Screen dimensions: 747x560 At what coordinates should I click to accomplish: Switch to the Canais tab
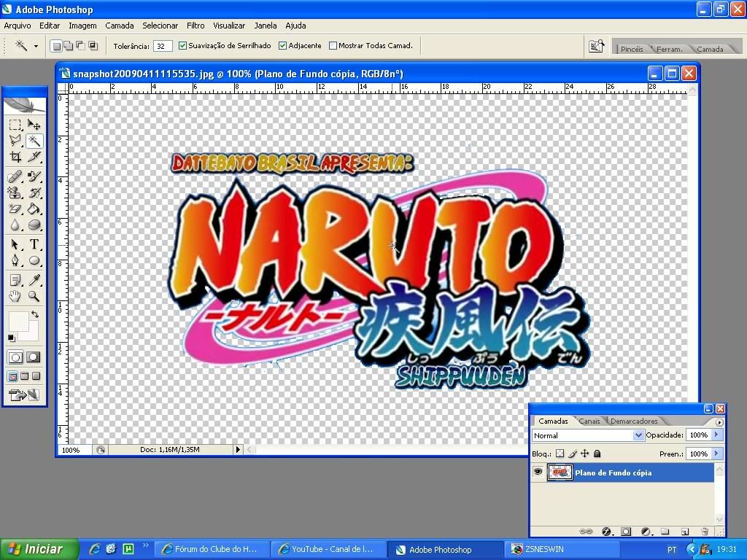tap(589, 421)
